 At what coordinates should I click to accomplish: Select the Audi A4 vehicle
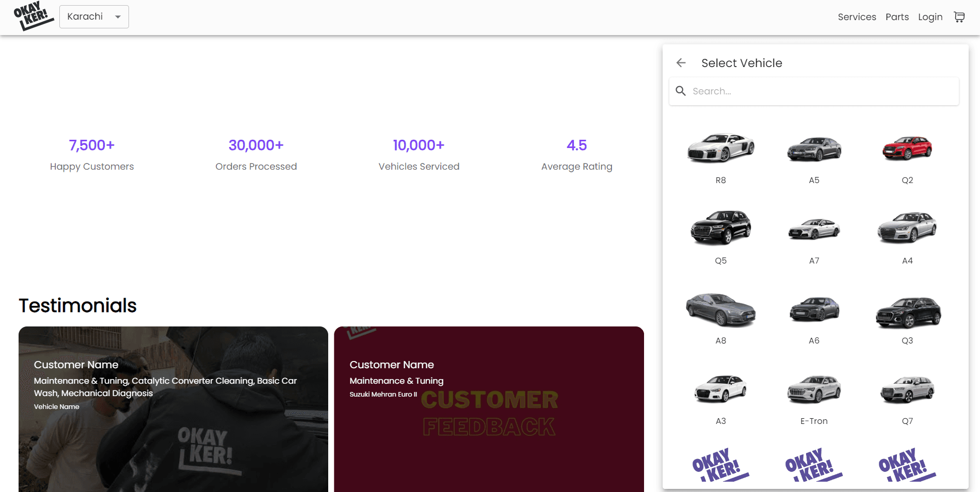[907, 237]
